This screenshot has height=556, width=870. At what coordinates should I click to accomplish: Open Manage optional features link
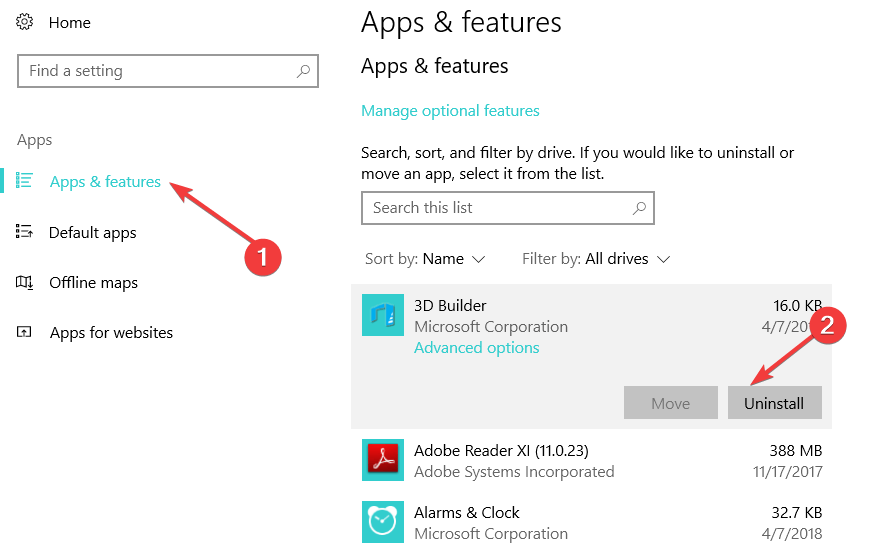coord(450,111)
